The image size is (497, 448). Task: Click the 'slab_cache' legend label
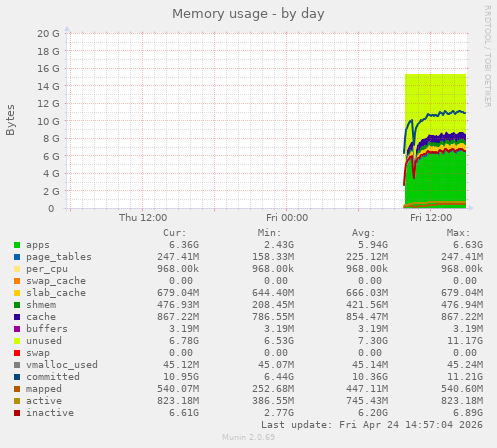pyautogui.click(x=56, y=293)
